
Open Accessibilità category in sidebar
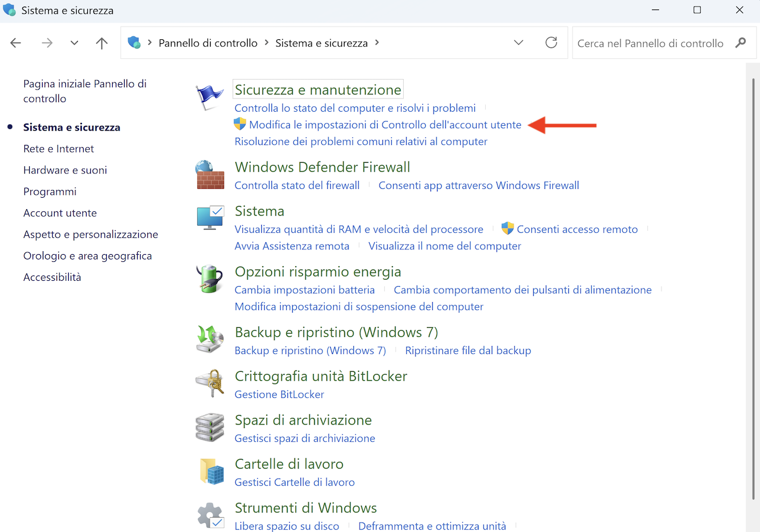52,277
